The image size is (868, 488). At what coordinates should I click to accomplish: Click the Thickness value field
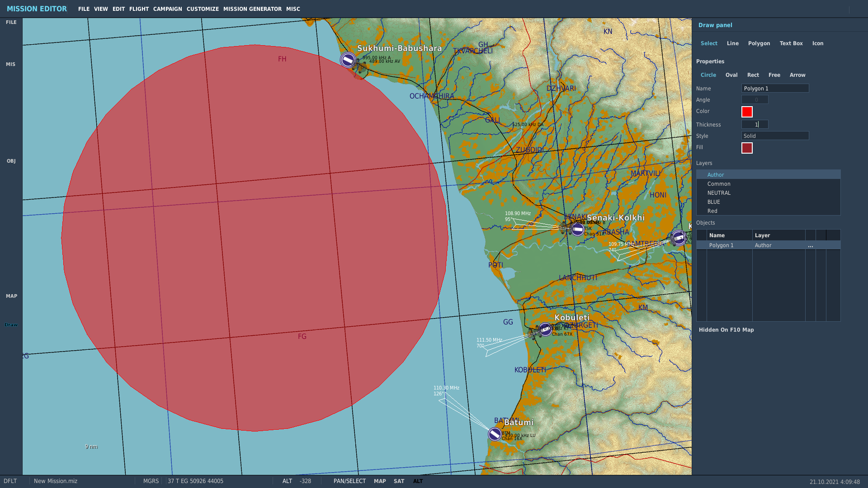tap(755, 124)
